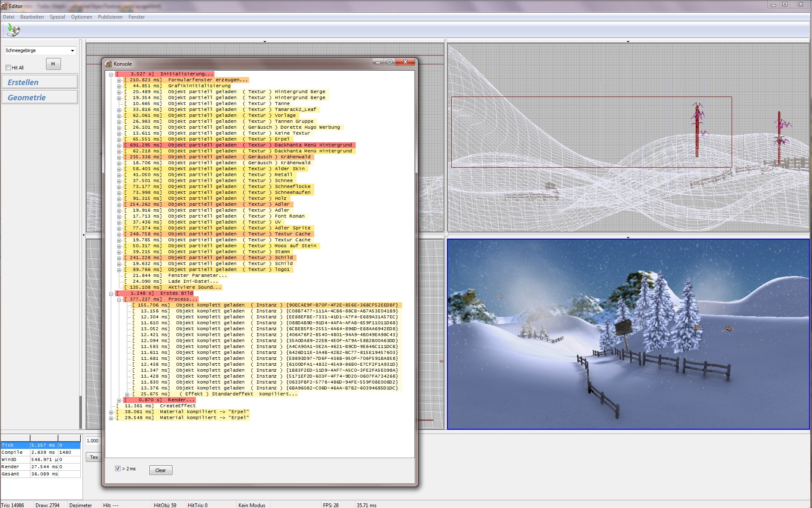Open the top-right wireframe viewport menu arrow
This screenshot has height=508, width=812.
coord(628,41)
